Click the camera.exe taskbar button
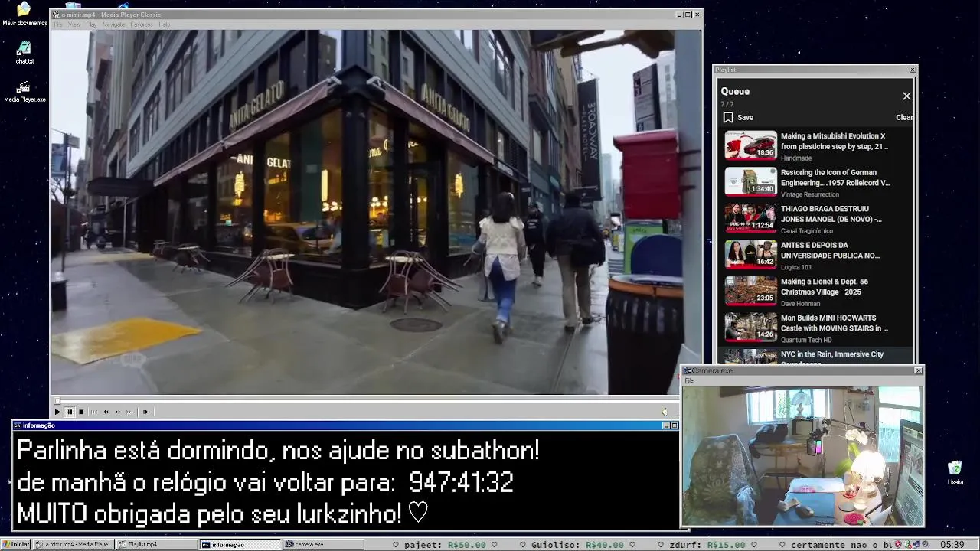Image resolution: width=980 pixels, height=551 pixels. [x=324, y=544]
